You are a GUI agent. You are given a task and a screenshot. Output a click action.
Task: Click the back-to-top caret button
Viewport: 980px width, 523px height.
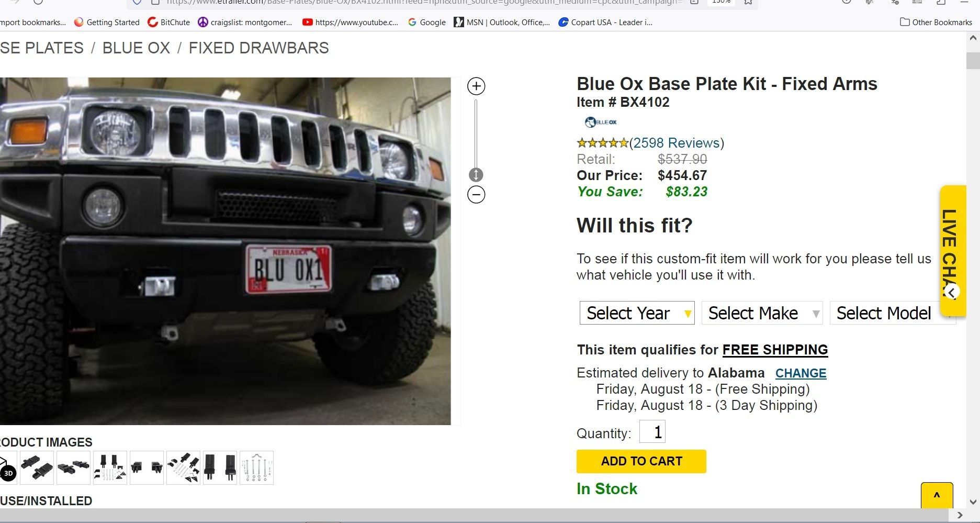click(937, 495)
